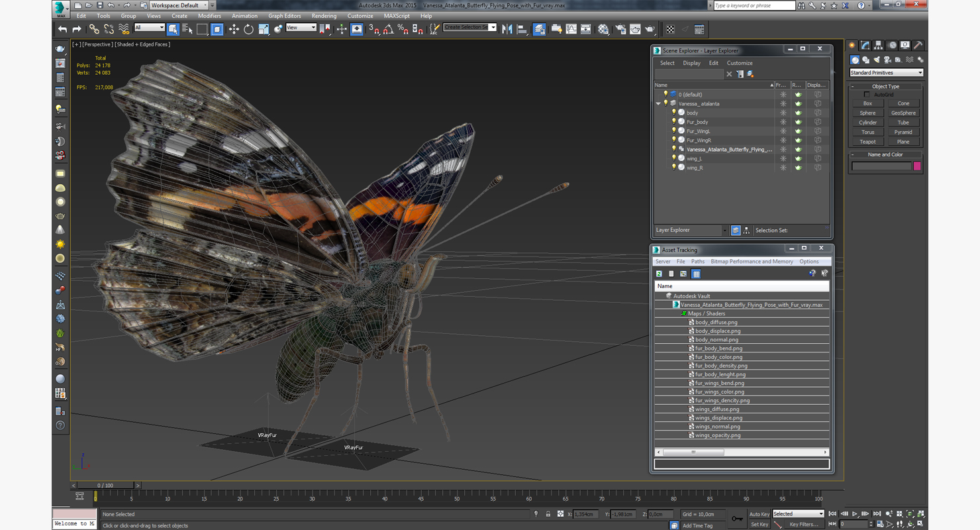
Task: Toggle lightbulb visibility of wing_R
Action: [x=674, y=168]
